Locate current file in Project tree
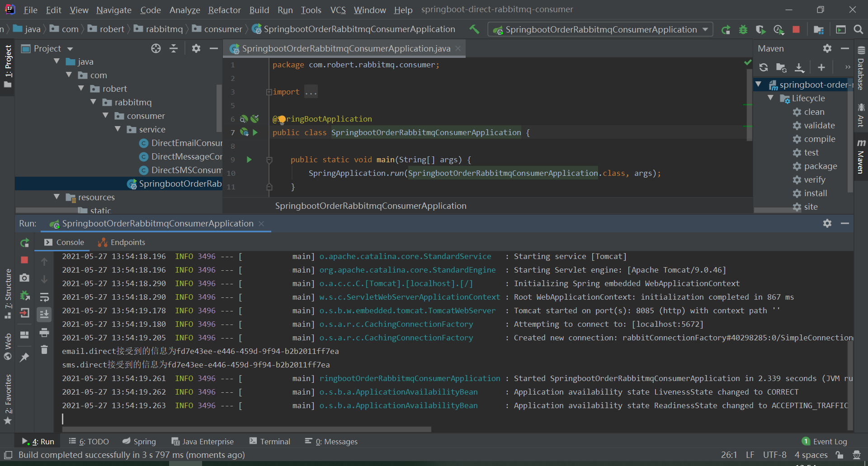Screen dimensions: 868x466 click(x=156, y=48)
